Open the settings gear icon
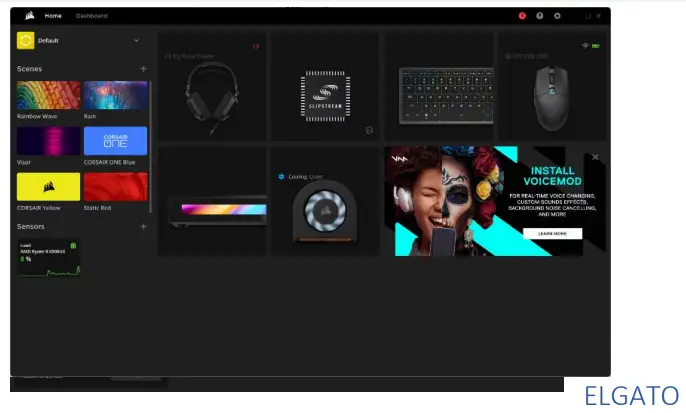Screen dimensions: 686x413 click(557, 16)
